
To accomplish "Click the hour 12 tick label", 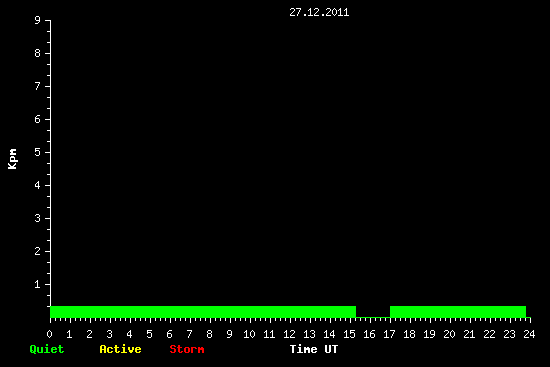I will [289, 334].
